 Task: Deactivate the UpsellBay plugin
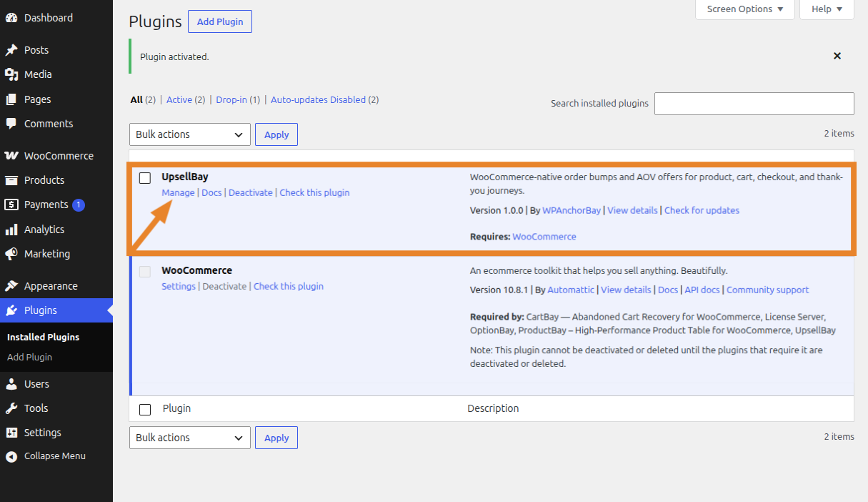click(251, 192)
